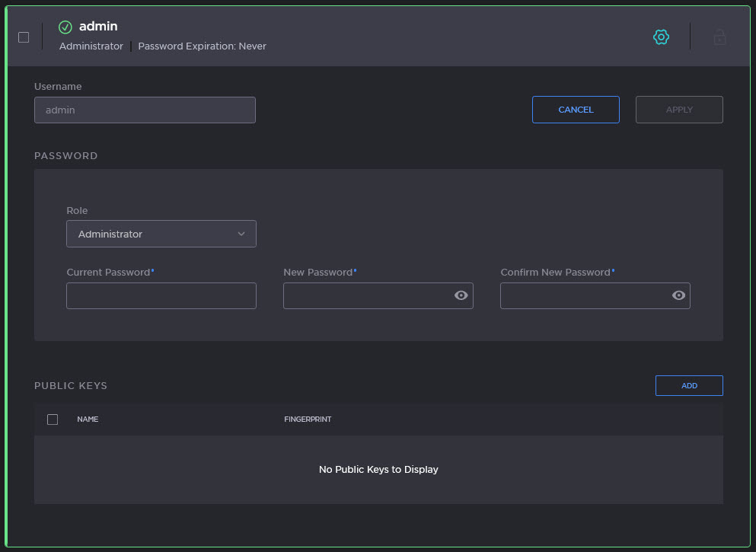Click the green checkmark status icon beside admin

click(x=65, y=27)
